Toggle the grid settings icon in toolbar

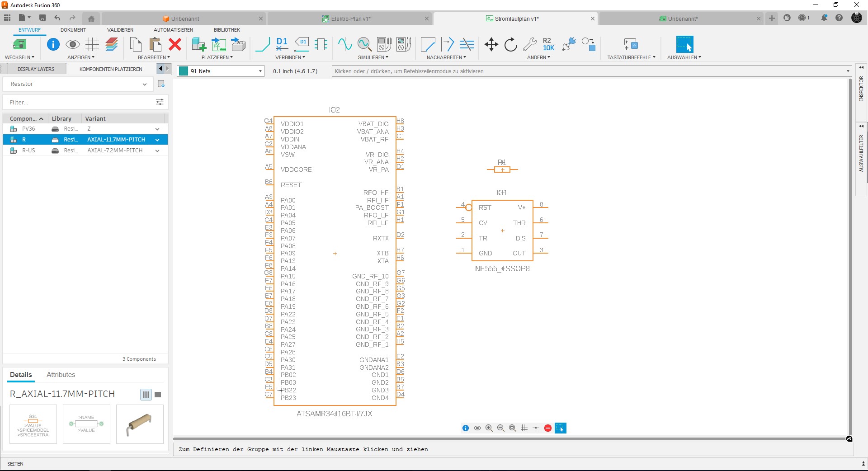[x=92, y=44]
